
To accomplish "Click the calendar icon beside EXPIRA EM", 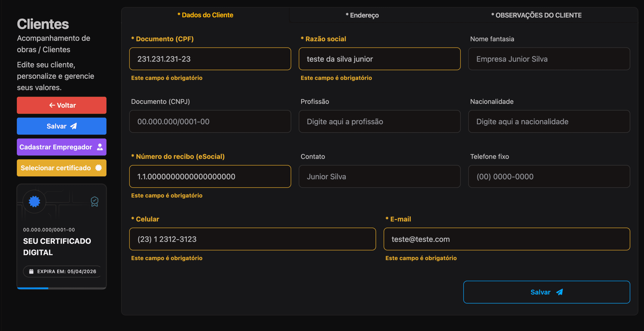I will 31,271.
